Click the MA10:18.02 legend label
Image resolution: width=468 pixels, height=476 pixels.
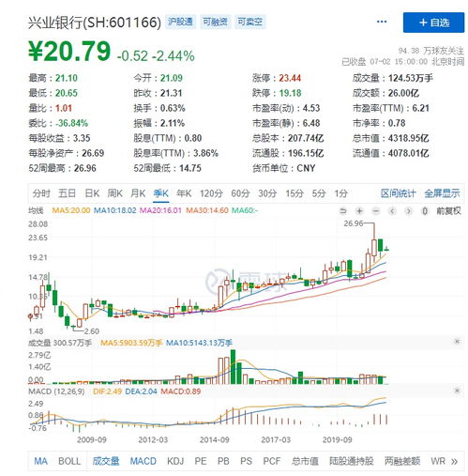pos(115,210)
